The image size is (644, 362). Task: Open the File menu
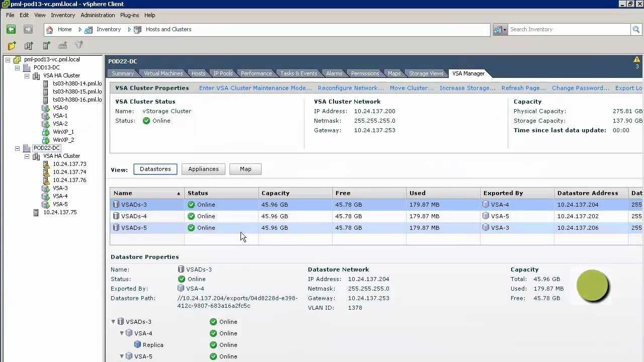(x=10, y=15)
